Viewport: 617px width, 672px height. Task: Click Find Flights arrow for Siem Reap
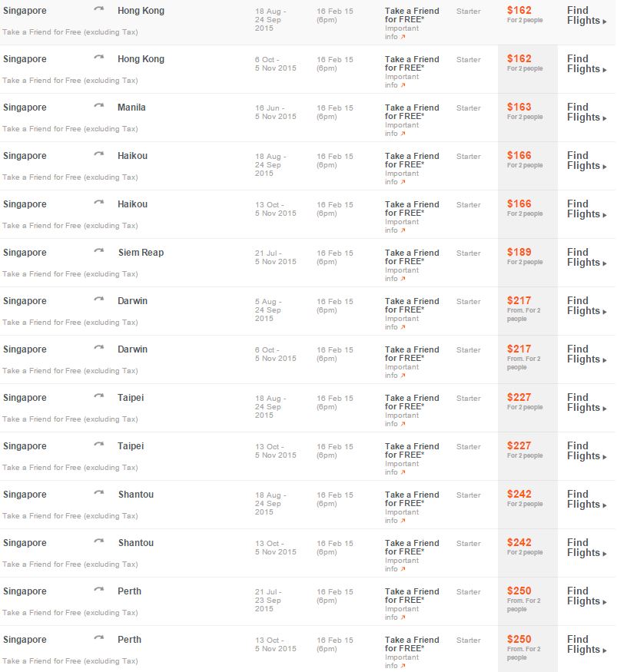pyautogui.click(x=605, y=263)
